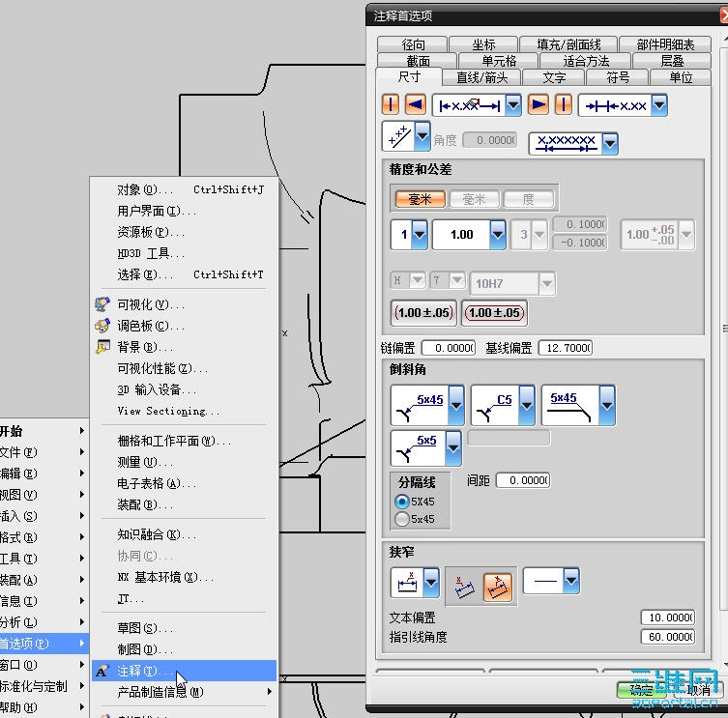The width and height of the screenshot is (728, 718).
Task: Click the 5x5 chamfer style icon
Action: pyautogui.click(x=418, y=448)
